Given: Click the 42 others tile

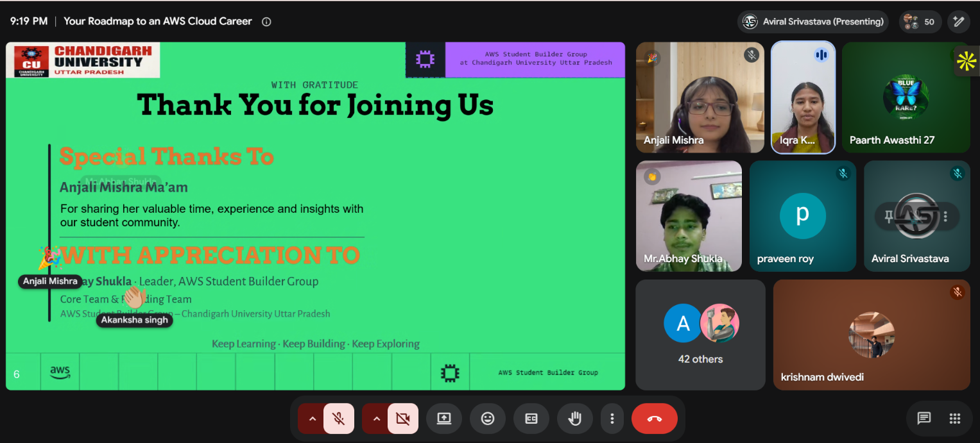Looking at the screenshot, I should pyautogui.click(x=700, y=335).
